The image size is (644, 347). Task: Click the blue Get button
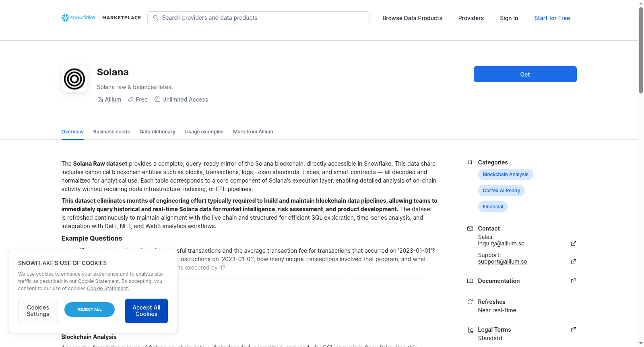[525, 74]
